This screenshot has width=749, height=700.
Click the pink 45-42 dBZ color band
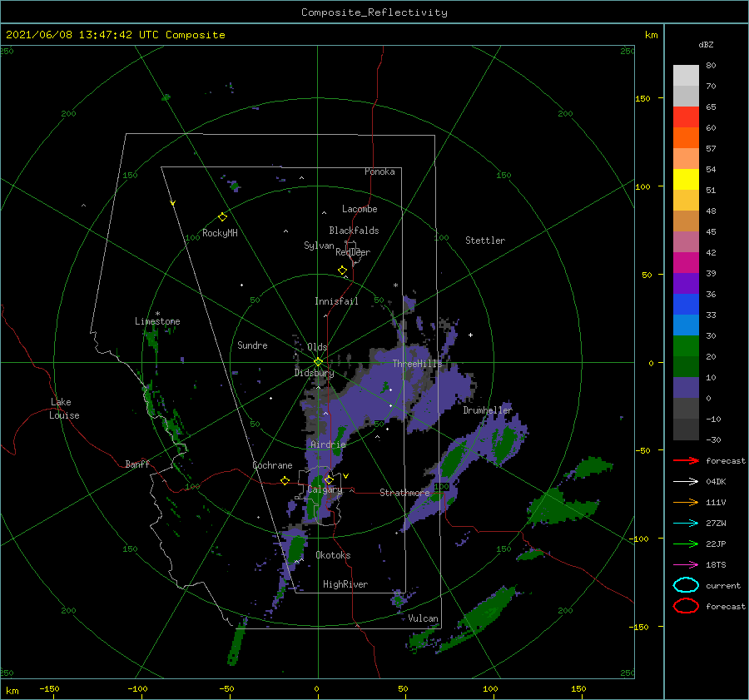(x=686, y=242)
